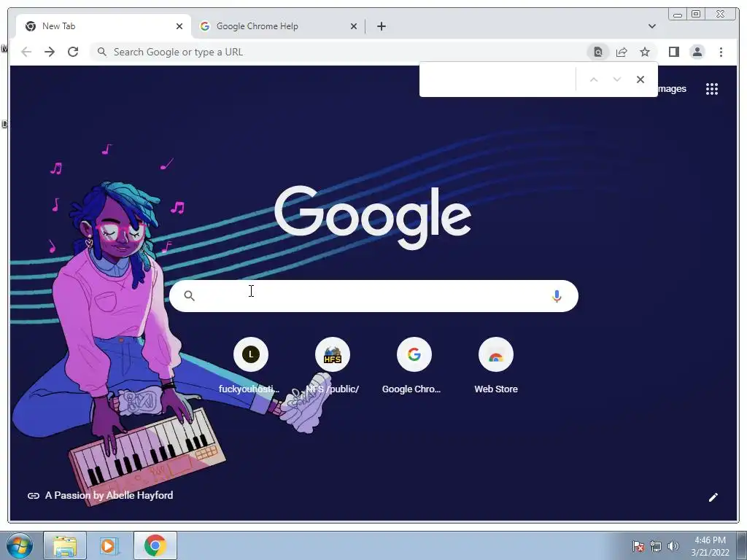Start voice search with microphone
The width and height of the screenshot is (747, 560).
(x=557, y=296)
